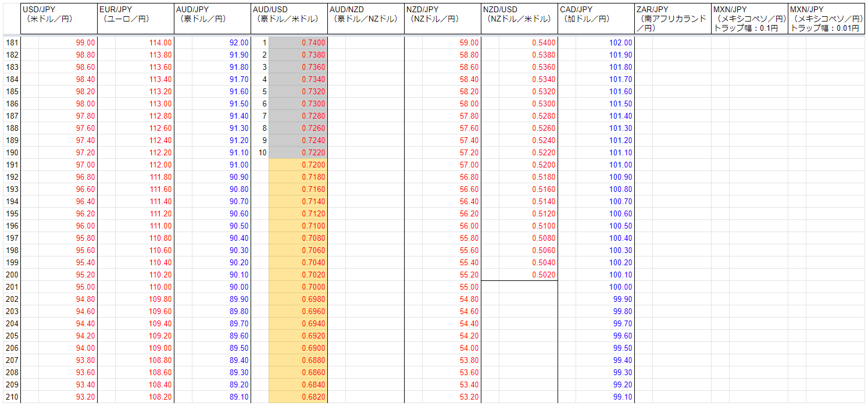Select MXN/JPY header with 0.01円 trap width
This screenshot has width=868, height=406.
pyautogui.click(x=826, y=19)
